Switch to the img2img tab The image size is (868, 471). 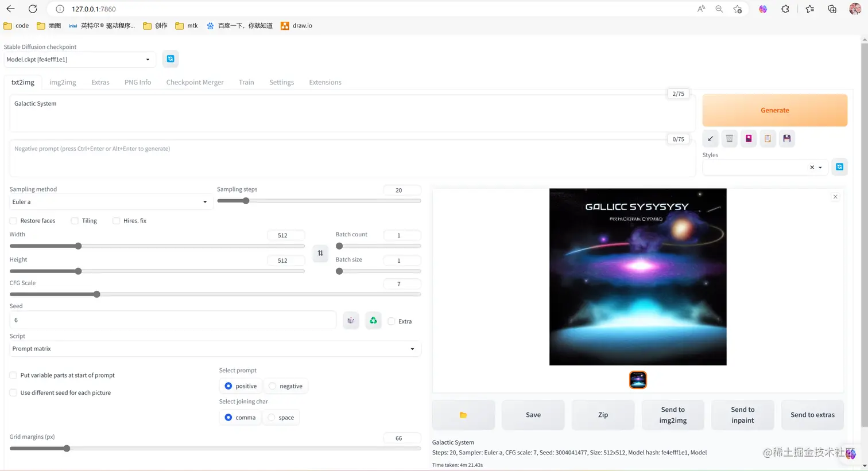tap(63, 82)
